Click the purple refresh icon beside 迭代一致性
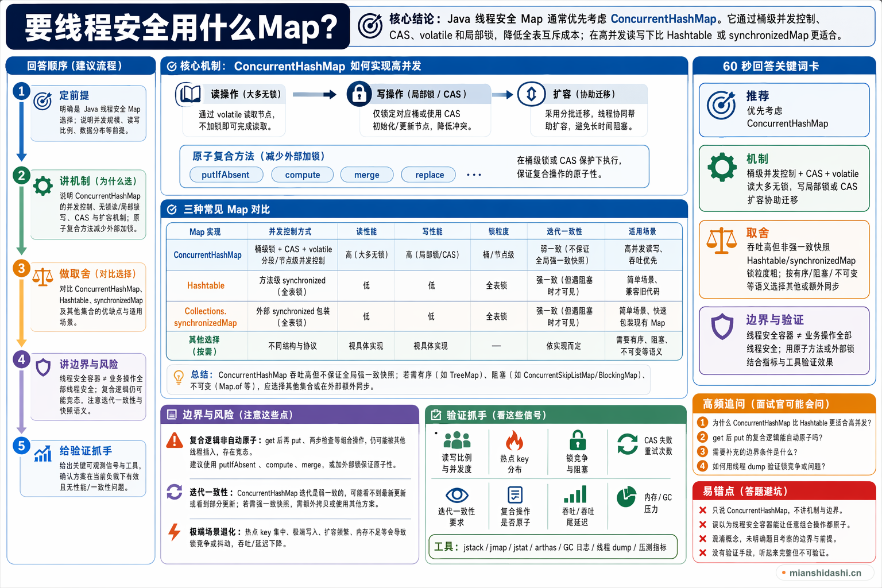 pyautogui.click(x=175, y=492)
